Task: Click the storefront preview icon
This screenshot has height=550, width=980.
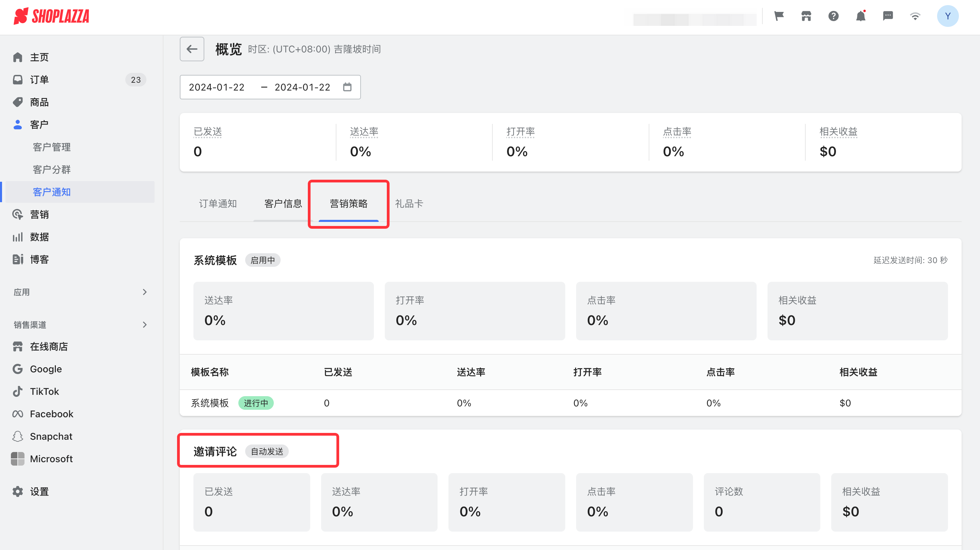Action: point(806,16)
